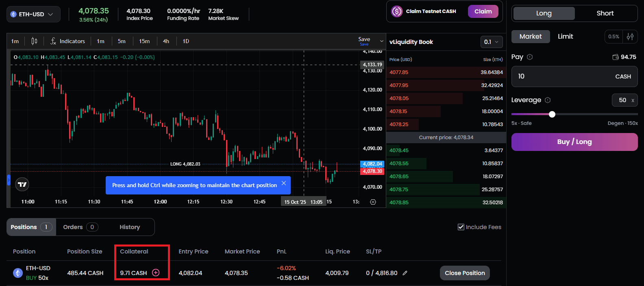
Task: Expand the 0.1 liquidity book grouping dropdown
Action: 491,42
